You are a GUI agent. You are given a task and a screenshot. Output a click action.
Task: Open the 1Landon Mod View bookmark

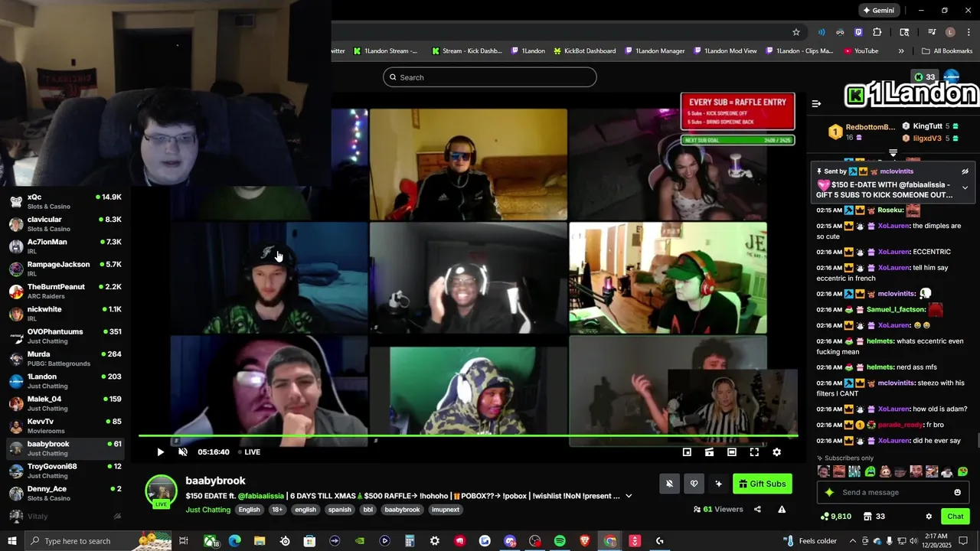click(725, 51)
